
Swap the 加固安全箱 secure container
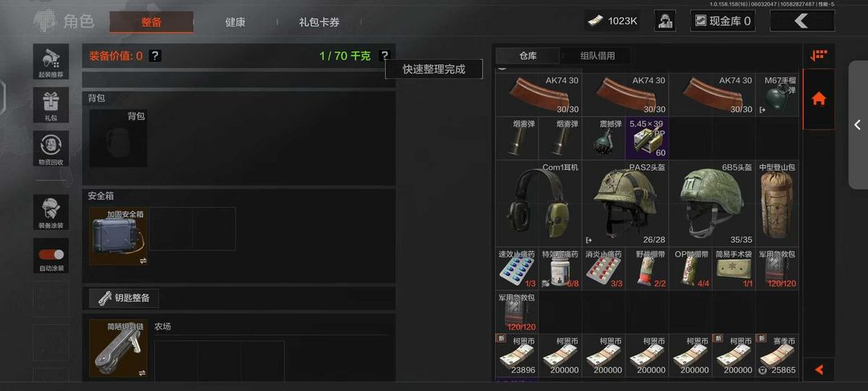pos(143,261)
